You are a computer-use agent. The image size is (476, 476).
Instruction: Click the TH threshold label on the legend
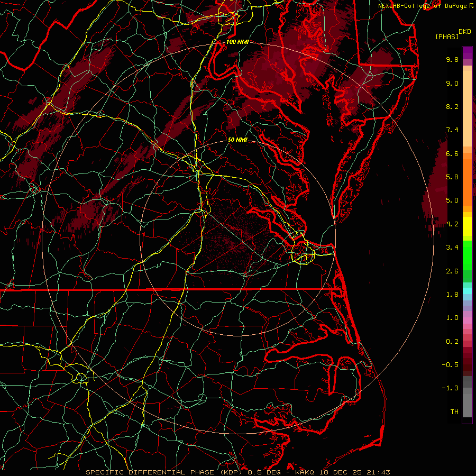click(454, 412)
